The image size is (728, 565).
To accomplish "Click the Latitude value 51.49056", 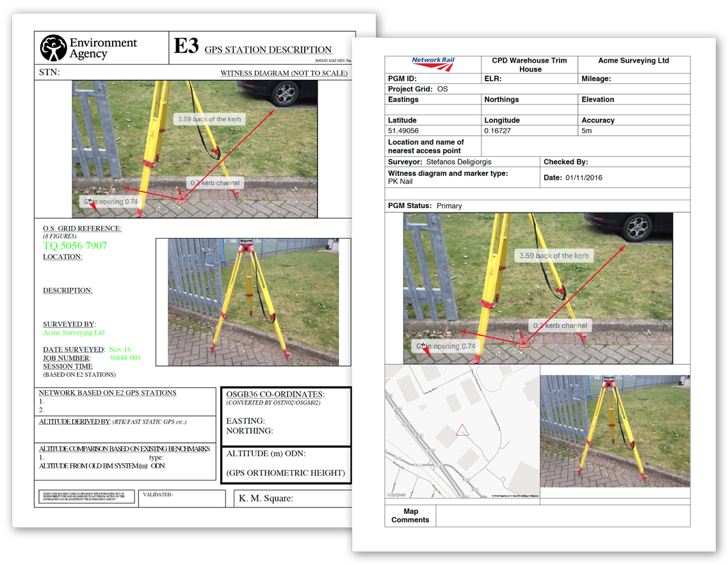I will [403, 131].
